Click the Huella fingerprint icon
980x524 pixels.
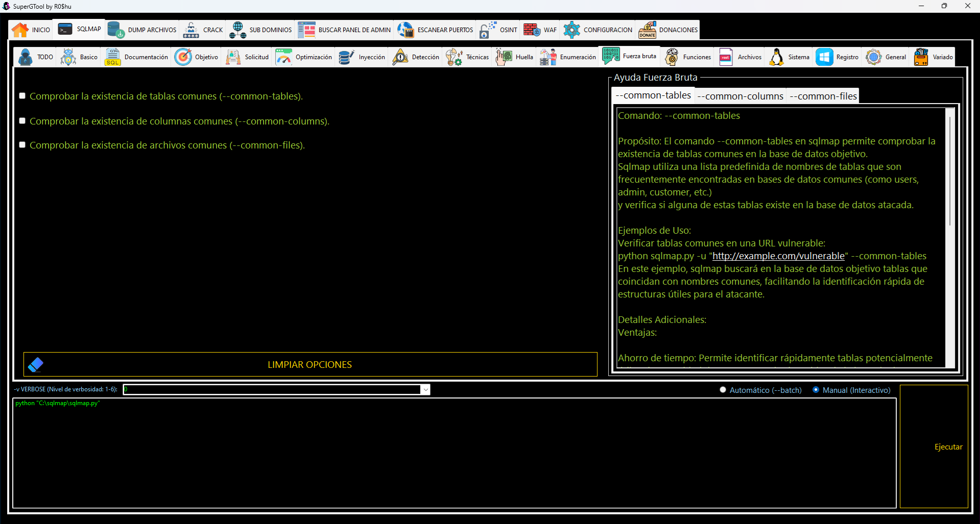point(504,57)
